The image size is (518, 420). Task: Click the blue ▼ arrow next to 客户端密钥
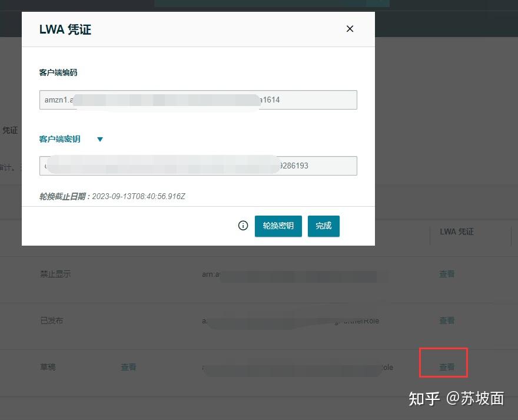[x=99, y=139]
